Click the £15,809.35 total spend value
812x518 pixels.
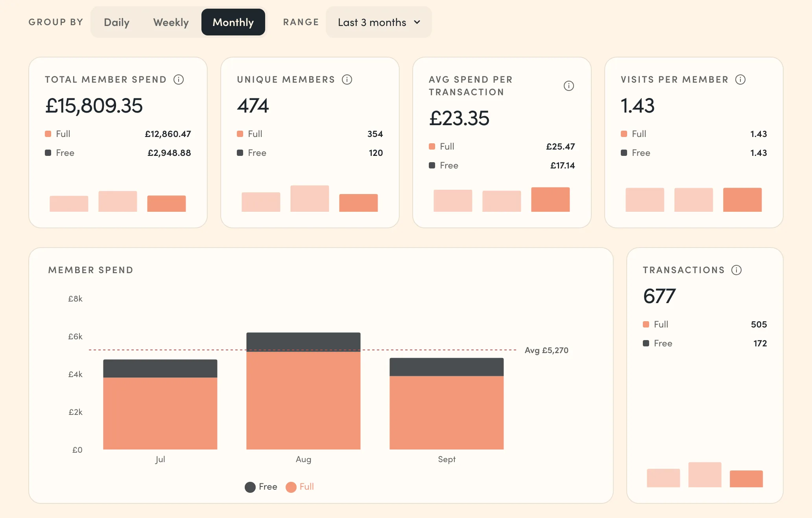(94, 105)
